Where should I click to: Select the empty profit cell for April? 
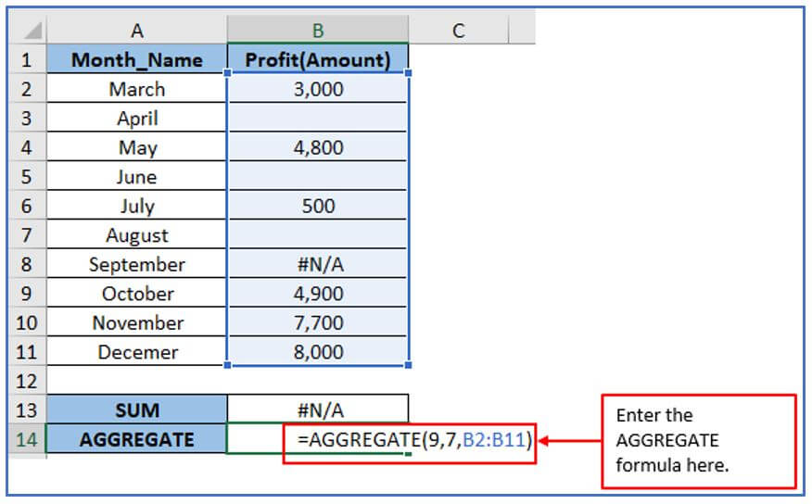click(x=317, y=118)
